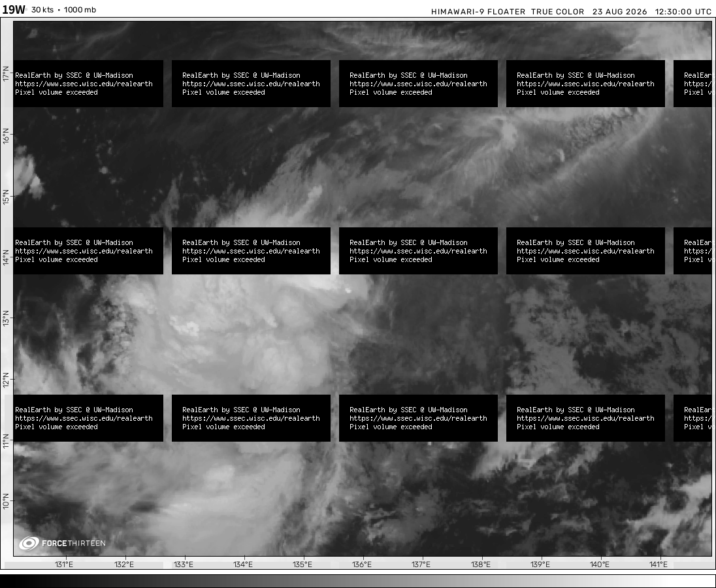
Task: Click the 10°N latitude label
Action: [x=6, y=501]
